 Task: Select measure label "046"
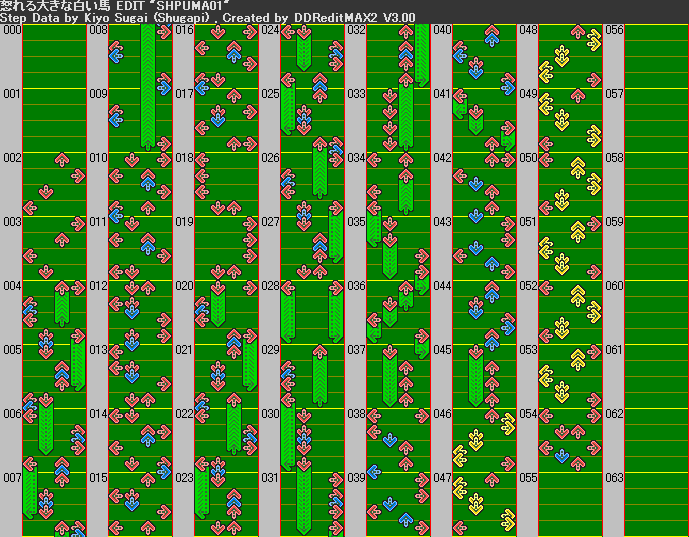point(442,414)
